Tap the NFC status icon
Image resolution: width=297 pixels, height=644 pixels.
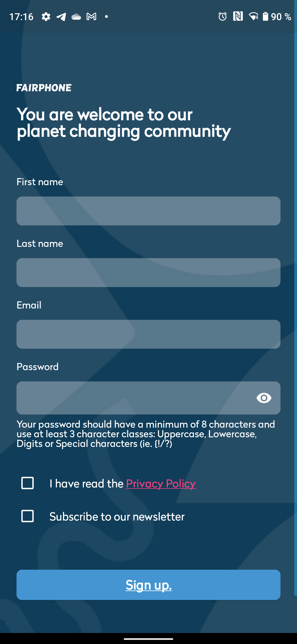point(238,17)
